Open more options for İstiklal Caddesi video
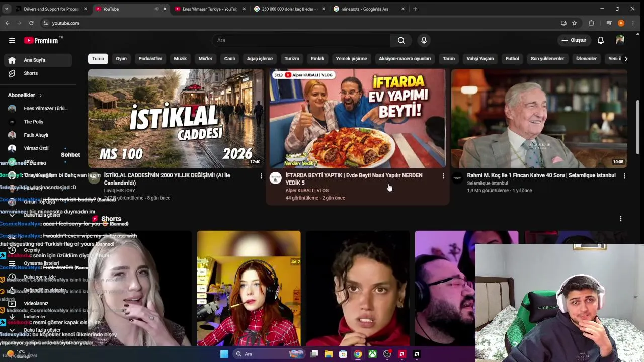Viewport: 644px width, 362px height. [x=261, y=176]
